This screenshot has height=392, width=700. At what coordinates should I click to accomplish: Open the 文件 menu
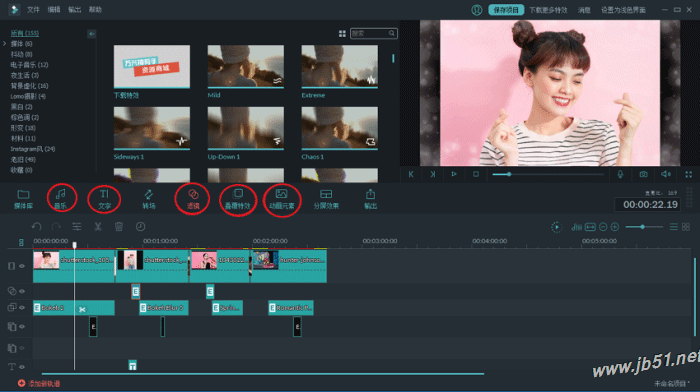click(33, 9)
